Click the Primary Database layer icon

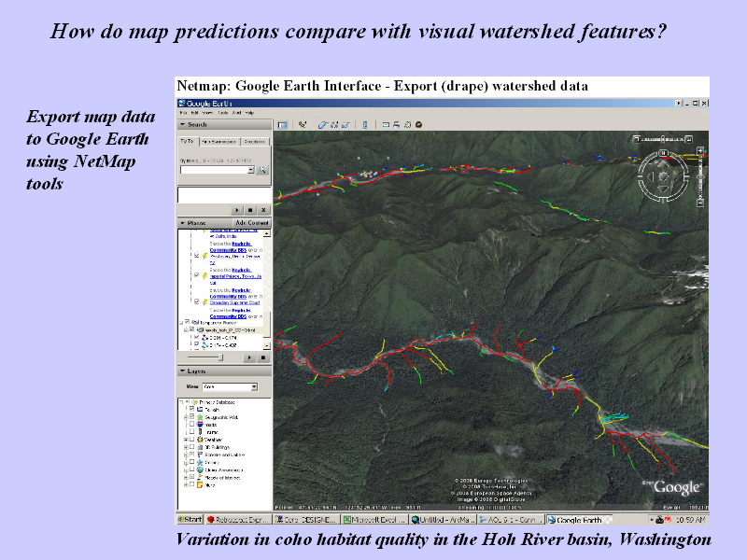194,402
